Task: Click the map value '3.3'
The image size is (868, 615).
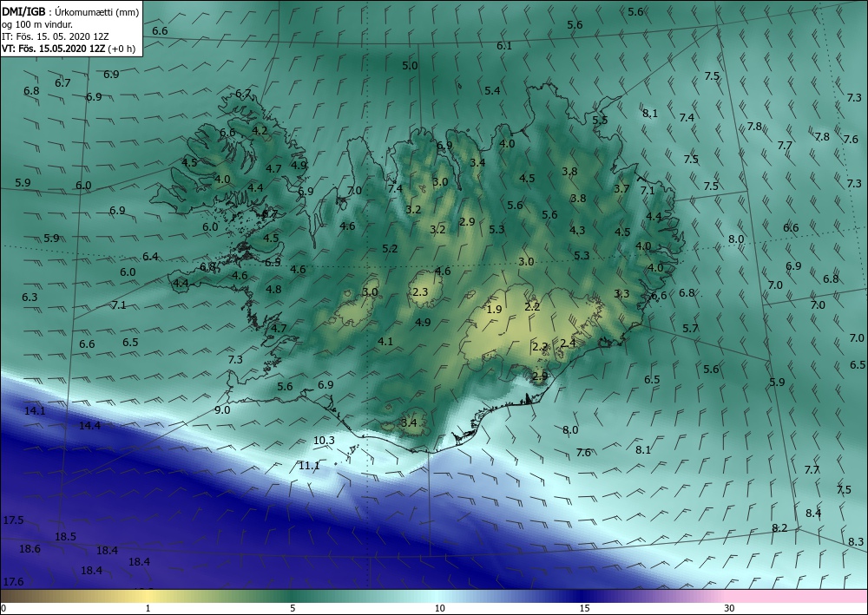Action: (x=621, y=293)
